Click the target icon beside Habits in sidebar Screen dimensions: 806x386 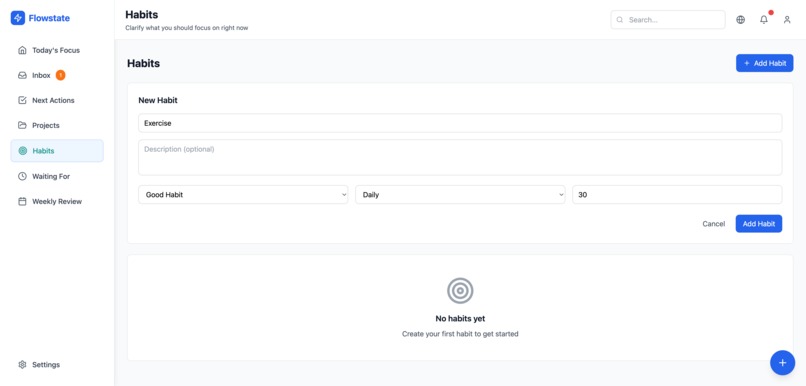22,151
